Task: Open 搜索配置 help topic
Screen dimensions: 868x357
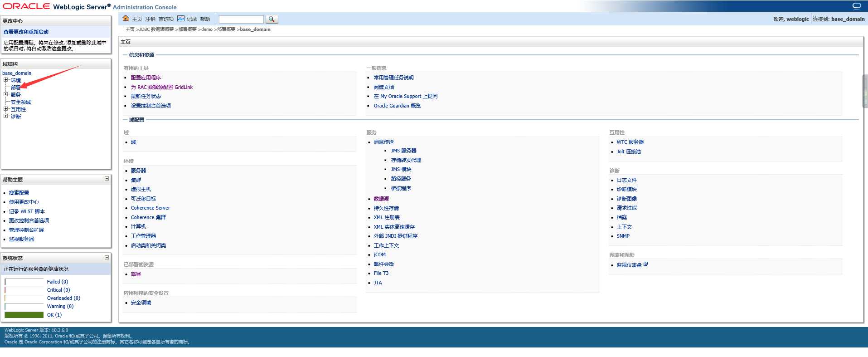Action: 19,193
